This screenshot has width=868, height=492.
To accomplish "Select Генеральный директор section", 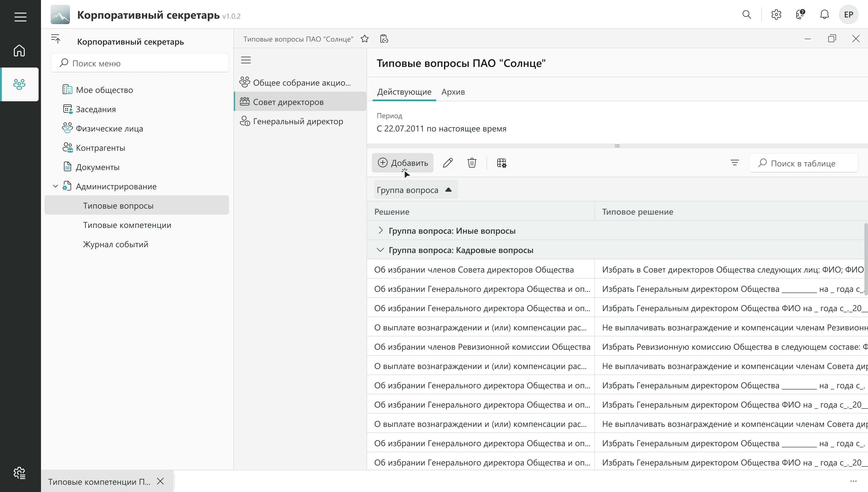I will pos(297,121).
